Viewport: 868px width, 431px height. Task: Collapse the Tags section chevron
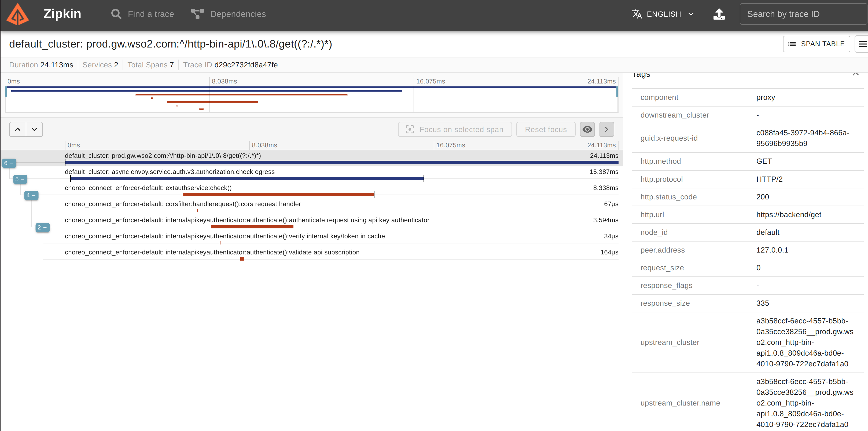(855, 74)
